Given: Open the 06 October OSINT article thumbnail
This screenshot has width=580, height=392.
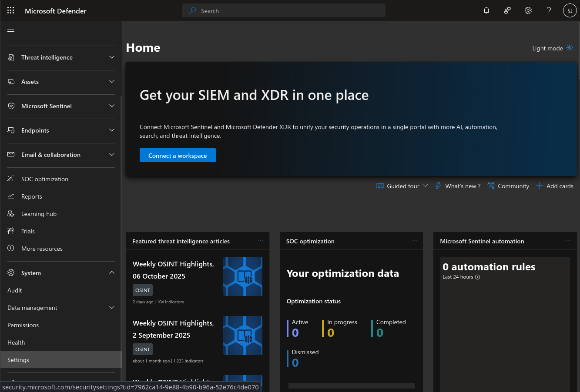Looking at the screenshot, I should 243,276.
